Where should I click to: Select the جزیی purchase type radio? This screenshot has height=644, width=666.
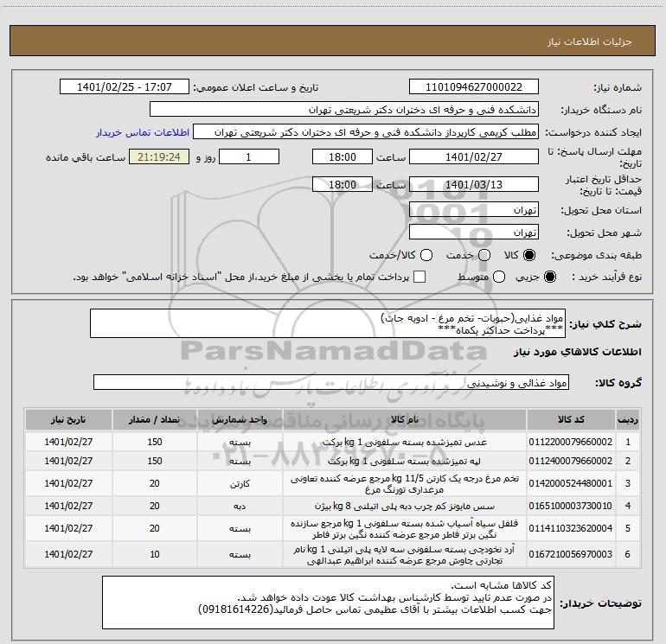pyautogui.click(x=549, y=277)
